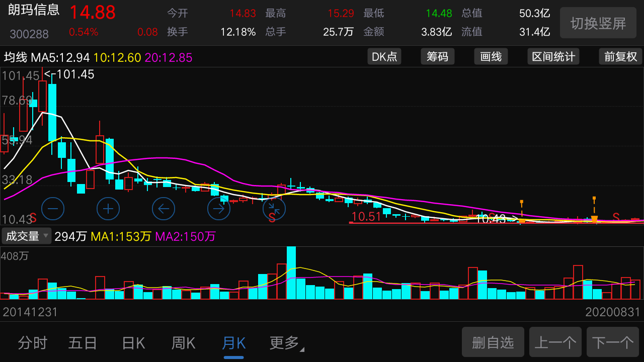Tap volume MA2:150万 label
This screenshot has width=644, height=362.
(185, 236)
